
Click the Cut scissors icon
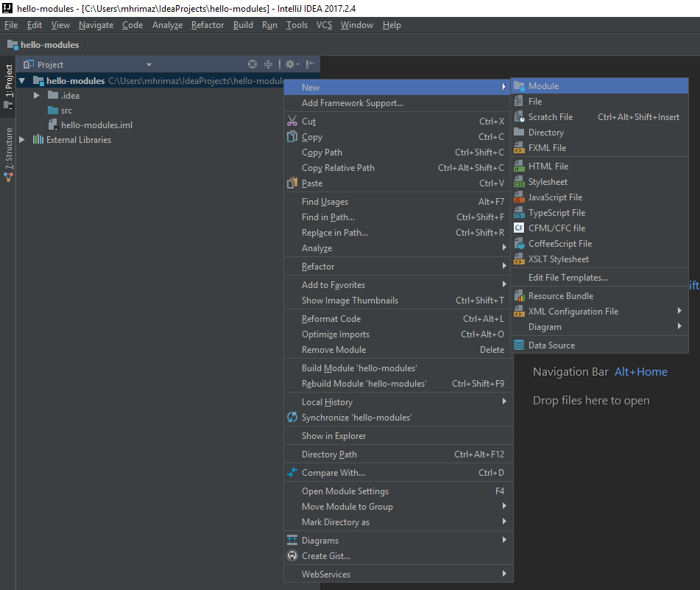tap(292, 122)
